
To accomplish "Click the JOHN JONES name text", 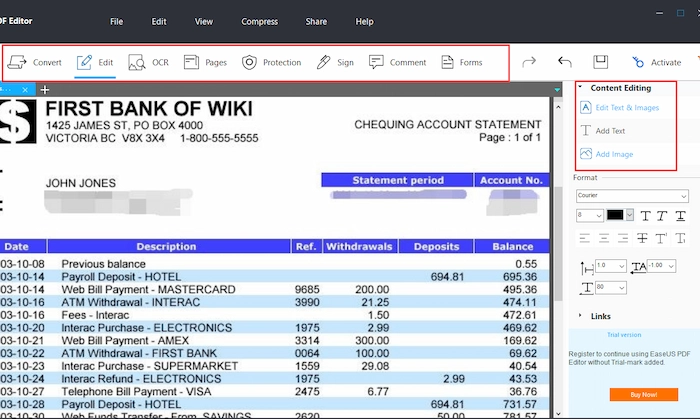I will (x=81, y=183).
